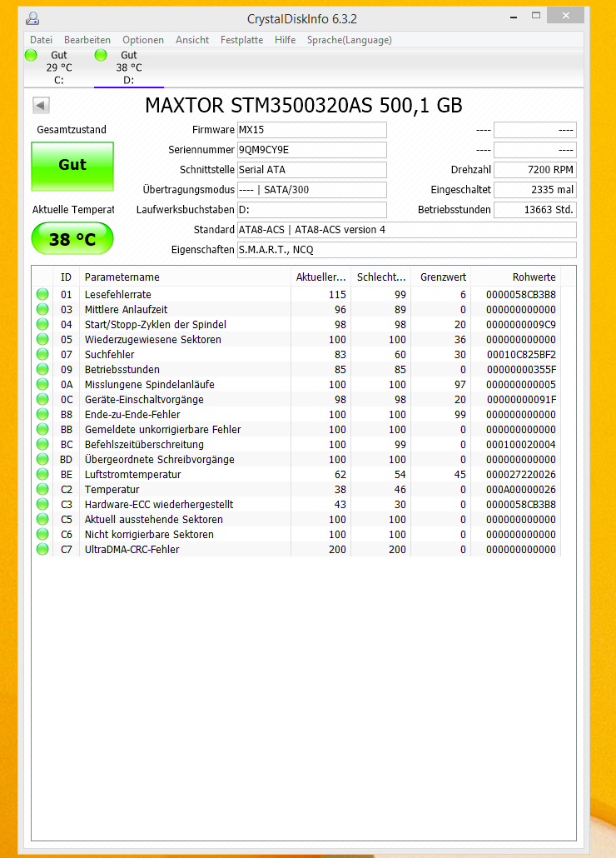This screenshot has height=858, width=616.
Task: Click status dot for Lesefehlerrate row
Action: [42, 294]
